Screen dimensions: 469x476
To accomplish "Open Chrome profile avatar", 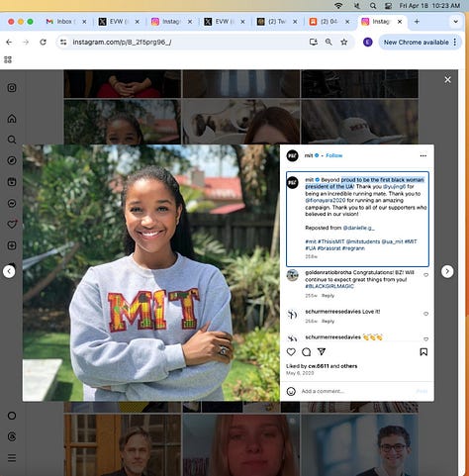I will coord(368,42).
